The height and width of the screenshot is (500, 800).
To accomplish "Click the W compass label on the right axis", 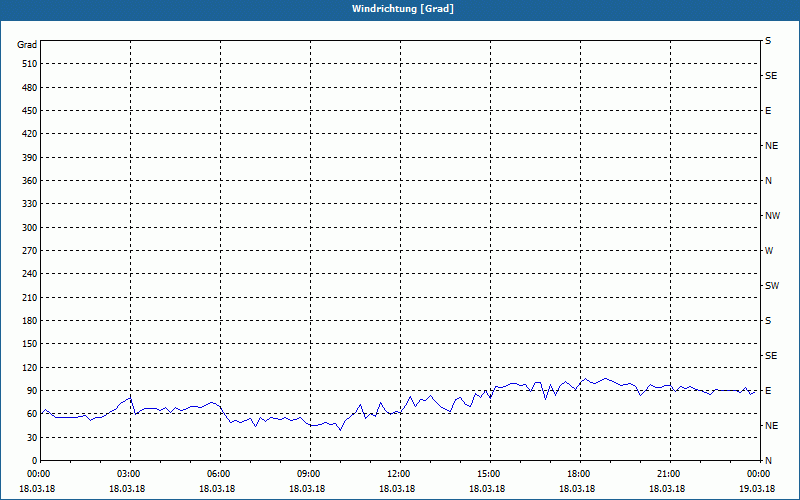I will click(769, 251).
